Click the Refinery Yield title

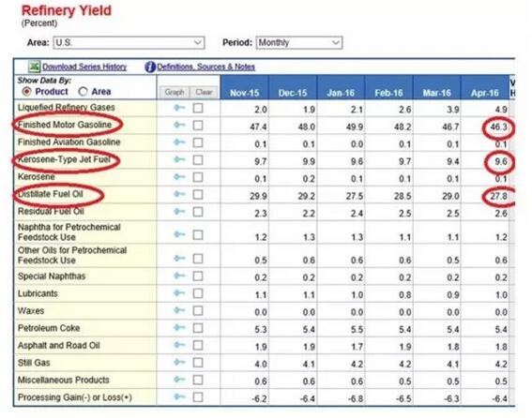[67, 10]
